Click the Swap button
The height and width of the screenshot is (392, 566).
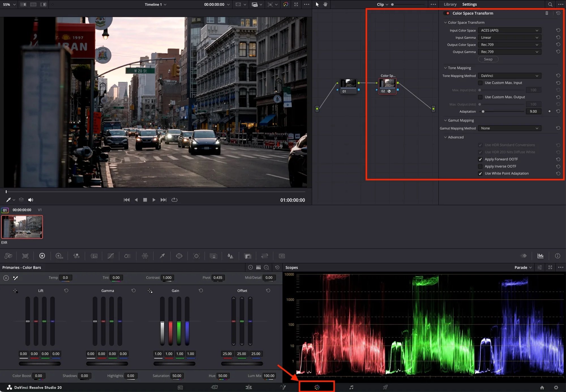pos(488,59)
